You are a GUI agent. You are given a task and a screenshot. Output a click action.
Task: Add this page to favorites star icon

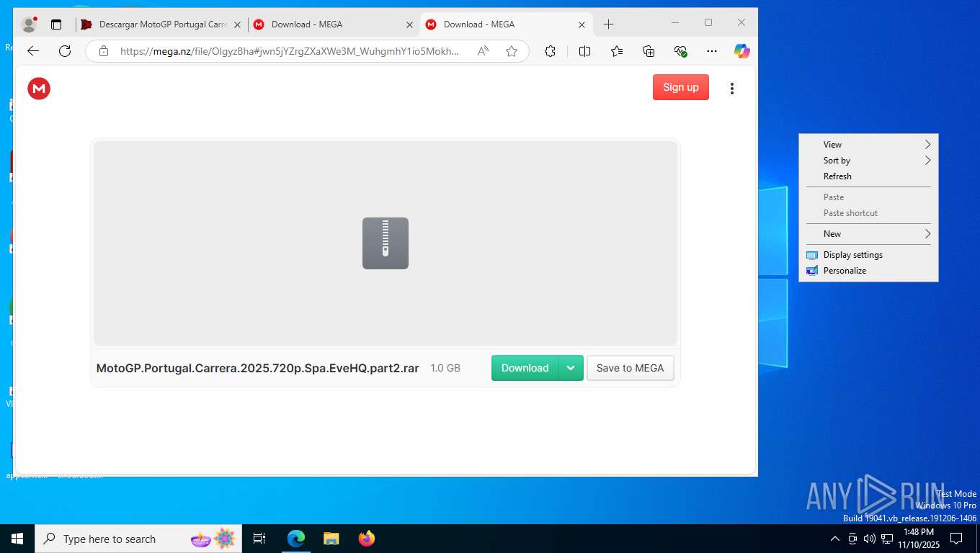(x=512, y=51)
